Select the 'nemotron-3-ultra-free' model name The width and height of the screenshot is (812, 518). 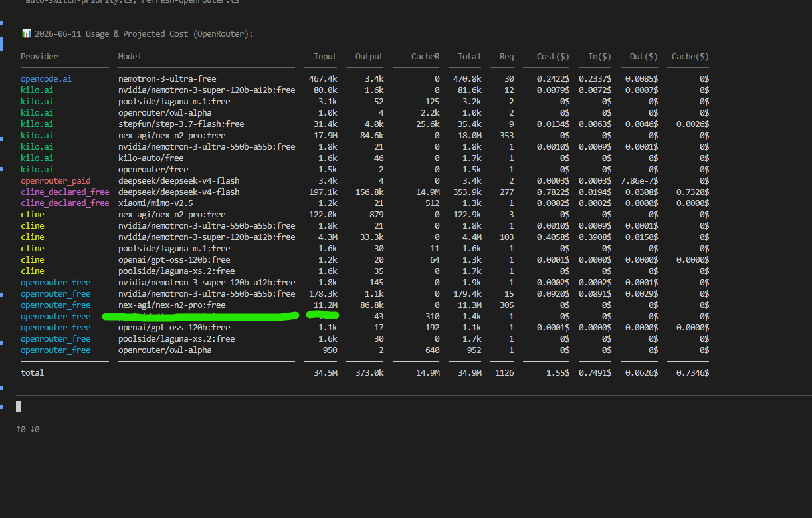click(x=167, y=79)
